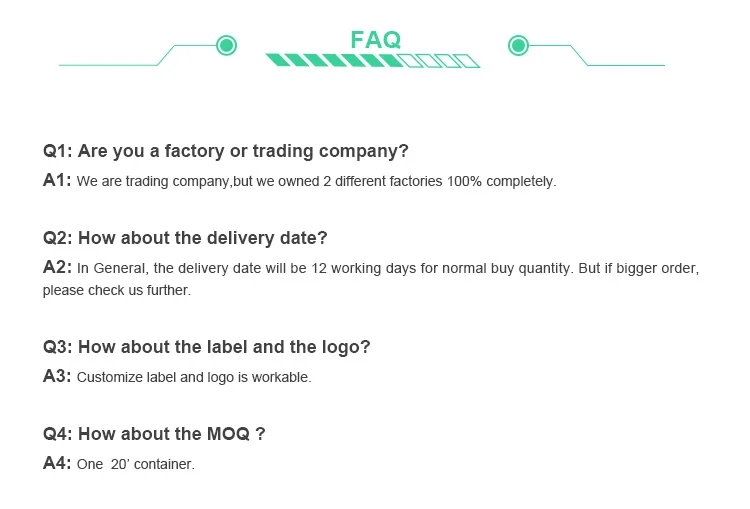Click the bold A4 label
Viewport: 750px width, 509px height.
(x=57, y=463)
